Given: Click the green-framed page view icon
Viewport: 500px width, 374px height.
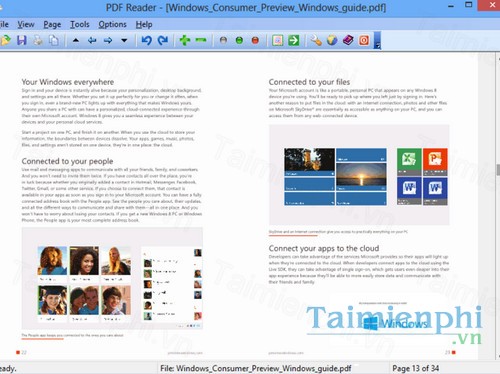Looking at the screenshot, I should tap(278, 40).
